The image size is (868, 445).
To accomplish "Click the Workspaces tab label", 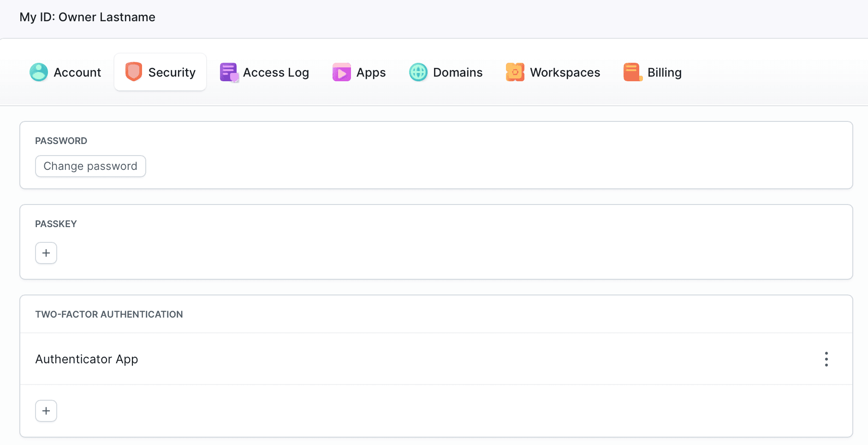I will tap(565, 72).
